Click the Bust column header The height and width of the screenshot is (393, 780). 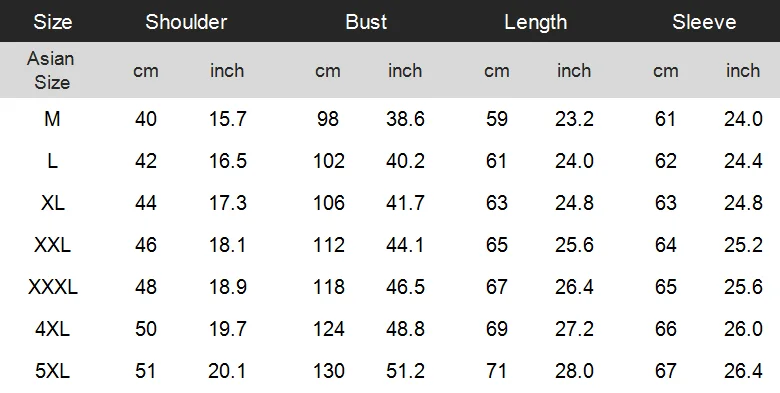coord(366,22)
